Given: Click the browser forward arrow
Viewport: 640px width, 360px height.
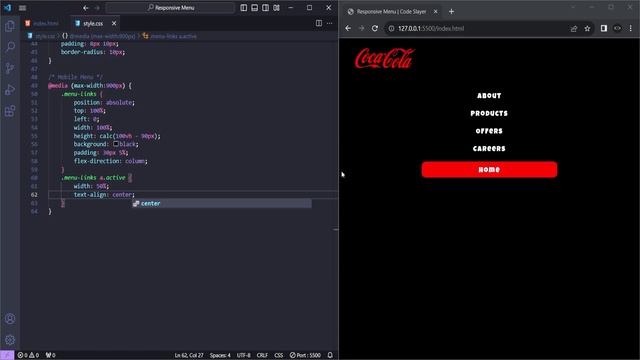Looking at the screenshot, I should (361, 28).
